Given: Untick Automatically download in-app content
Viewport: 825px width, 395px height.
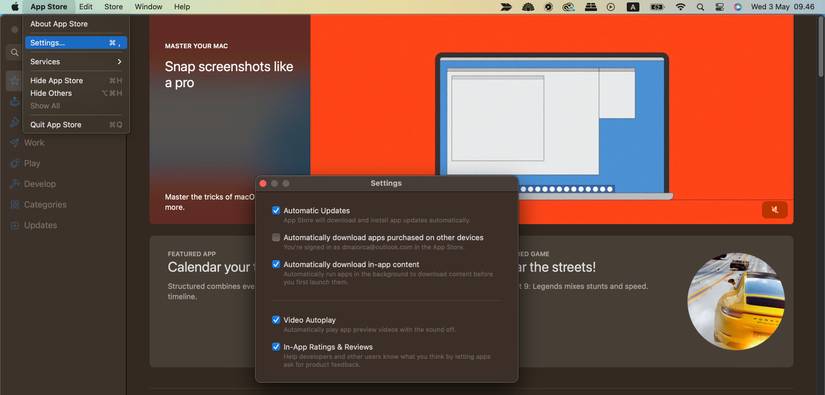Looking at the screenshot, I should tap(276, 264).
